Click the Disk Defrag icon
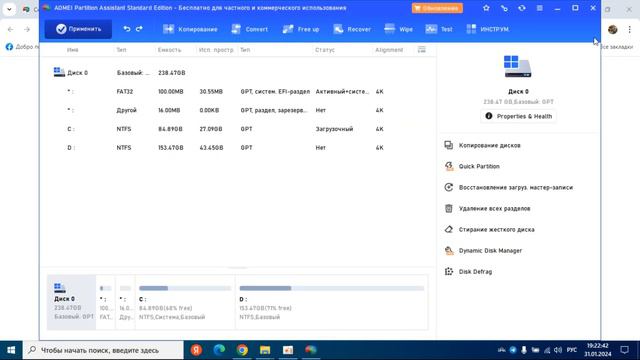This screenshot has width=640, height=360. click(449, 271)
